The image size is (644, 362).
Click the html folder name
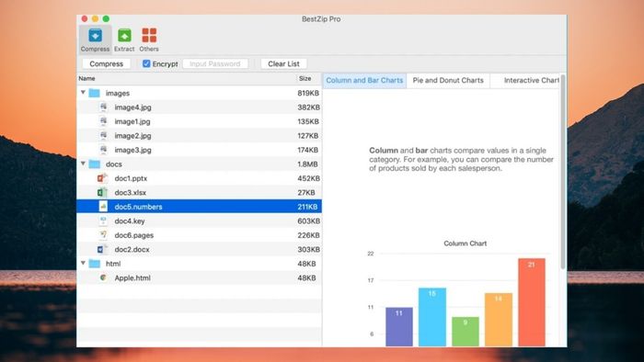(x=113, y=264)
